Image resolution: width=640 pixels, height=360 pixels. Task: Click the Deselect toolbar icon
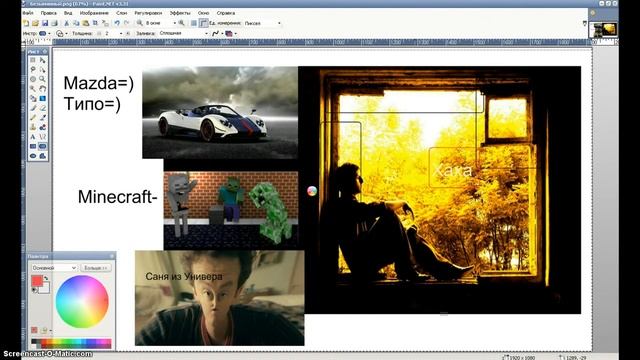pyautogui.click(x=105, y=23)
